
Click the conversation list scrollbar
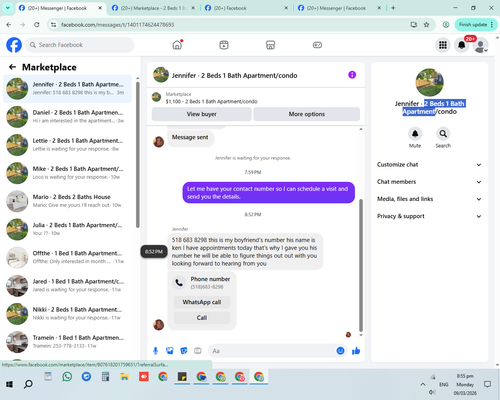138,155
